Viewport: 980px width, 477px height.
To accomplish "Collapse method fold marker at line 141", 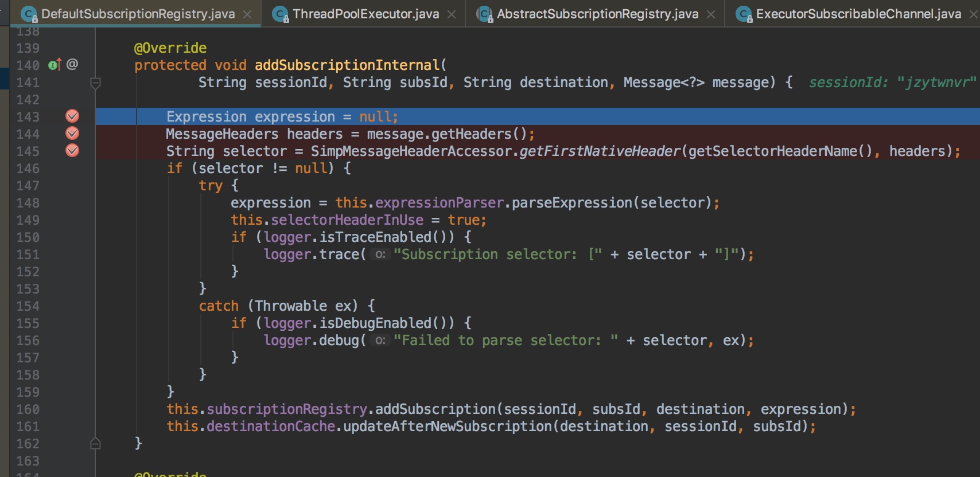I will pos(96,83).
